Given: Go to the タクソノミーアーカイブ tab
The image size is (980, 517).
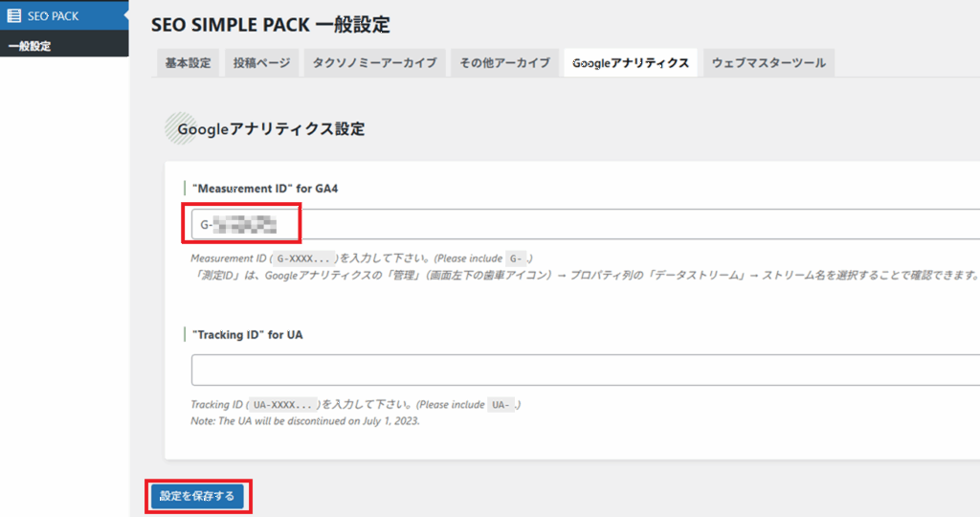Looking at the screenshot, I should point(374,63).
